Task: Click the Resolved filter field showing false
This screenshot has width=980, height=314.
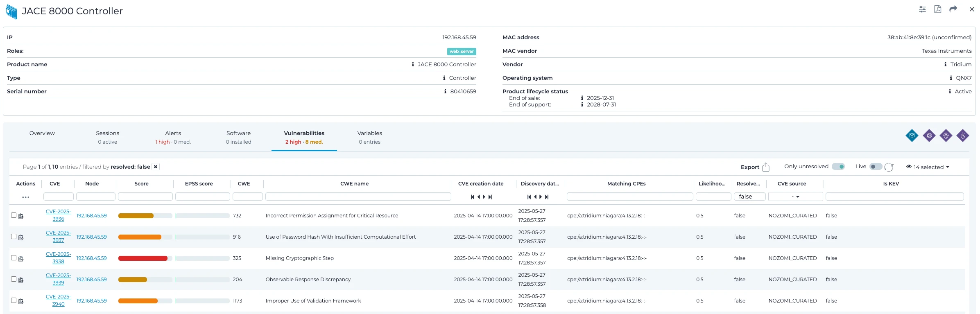Action: click(x=750, y=197)
